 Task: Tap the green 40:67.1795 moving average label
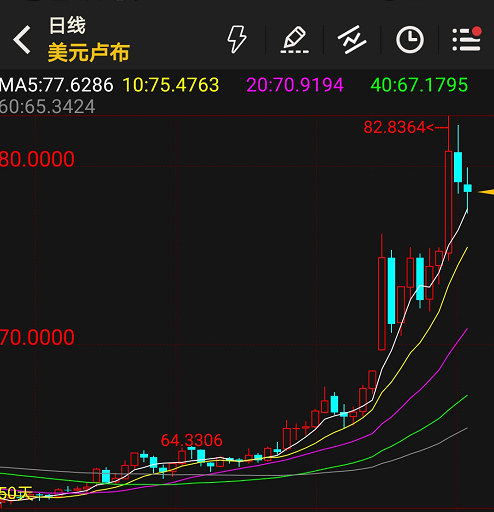click(419, 85)
